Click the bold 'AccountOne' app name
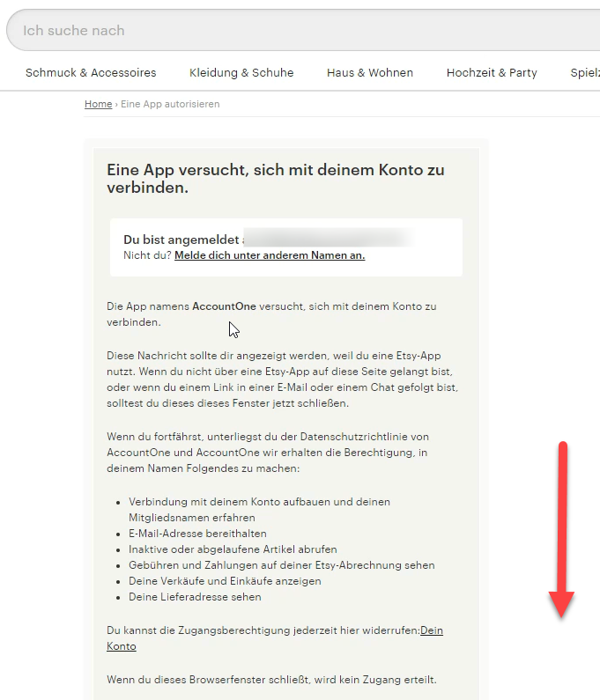This screenshot has height=700, width=600. (x=225, y=306)
